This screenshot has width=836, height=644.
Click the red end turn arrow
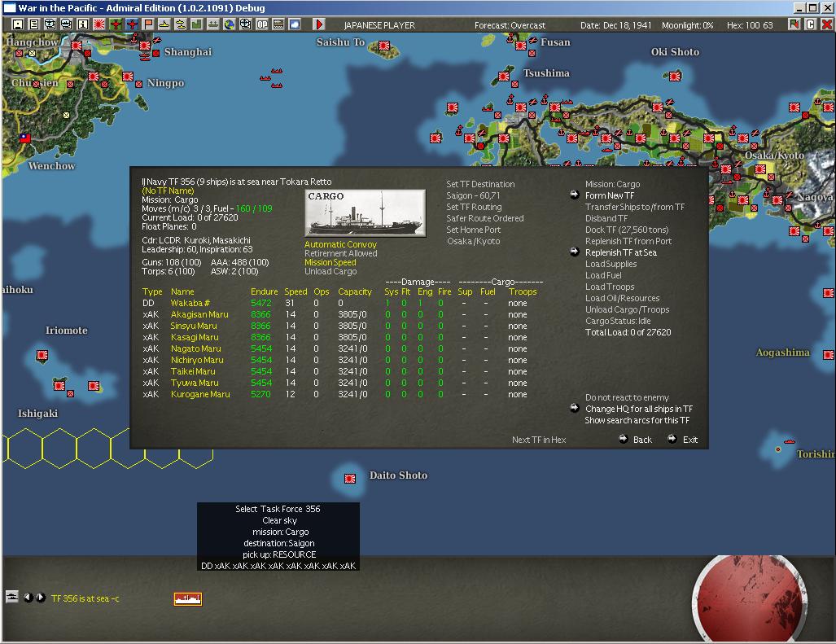point(319,24)
